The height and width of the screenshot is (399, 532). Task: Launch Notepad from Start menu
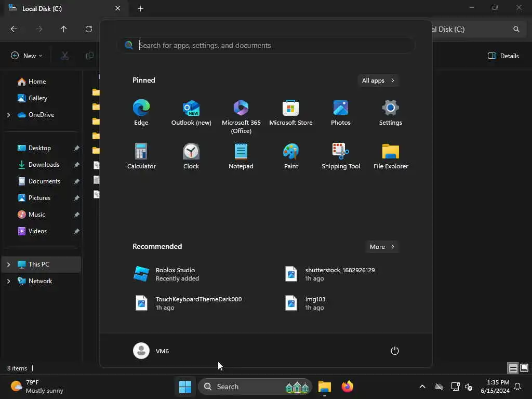[241, 156]
